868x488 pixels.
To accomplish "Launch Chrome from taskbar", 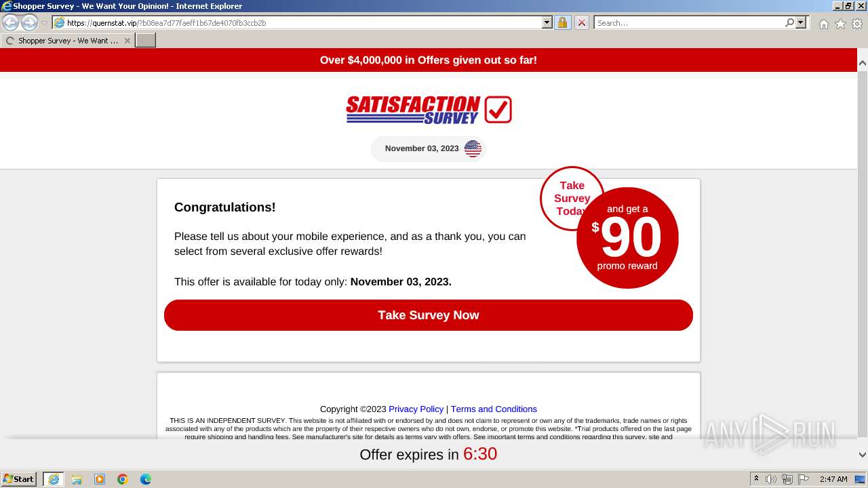I will click(123, 479).
